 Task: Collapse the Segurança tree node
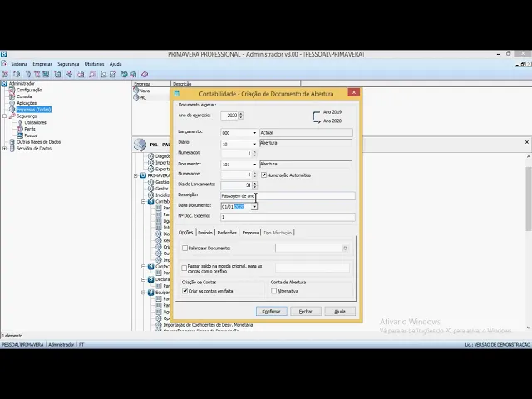coord(4,116)
